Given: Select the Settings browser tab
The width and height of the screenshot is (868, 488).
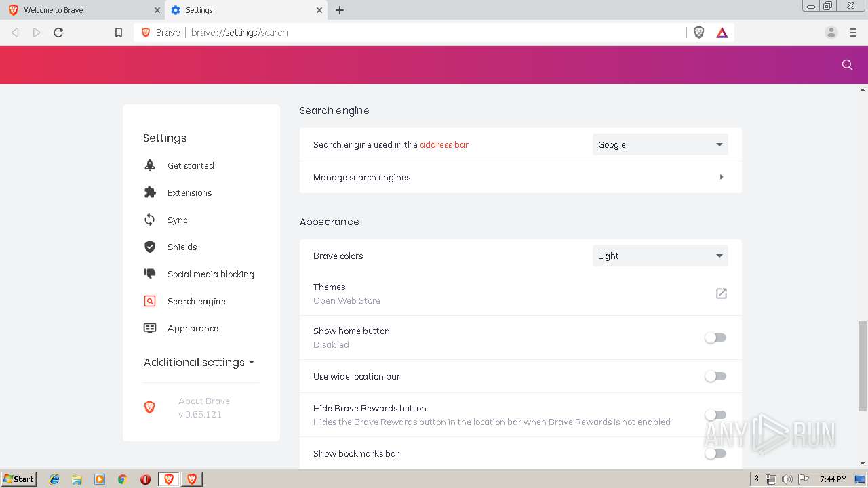Looking at the screenshot, I should [x=247, y=10].
